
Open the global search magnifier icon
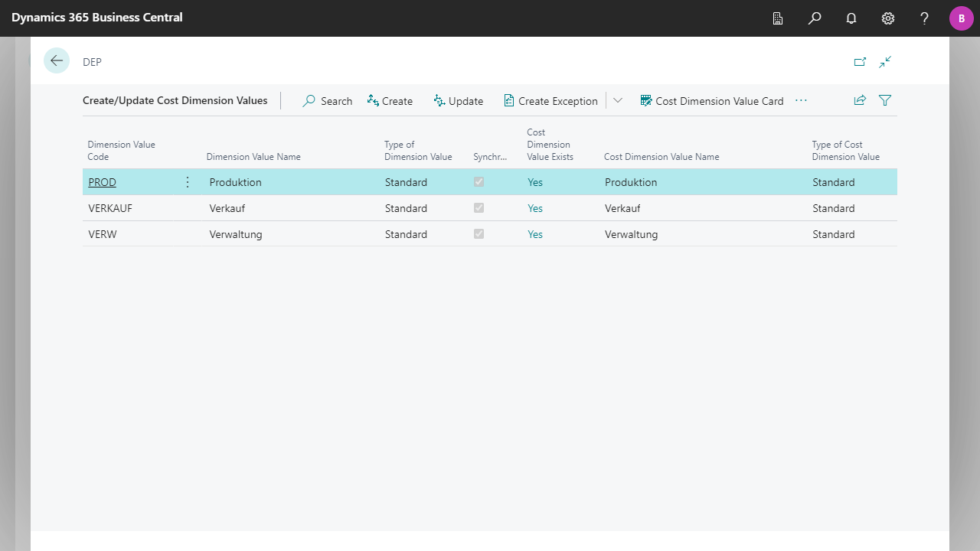(815, 18)
